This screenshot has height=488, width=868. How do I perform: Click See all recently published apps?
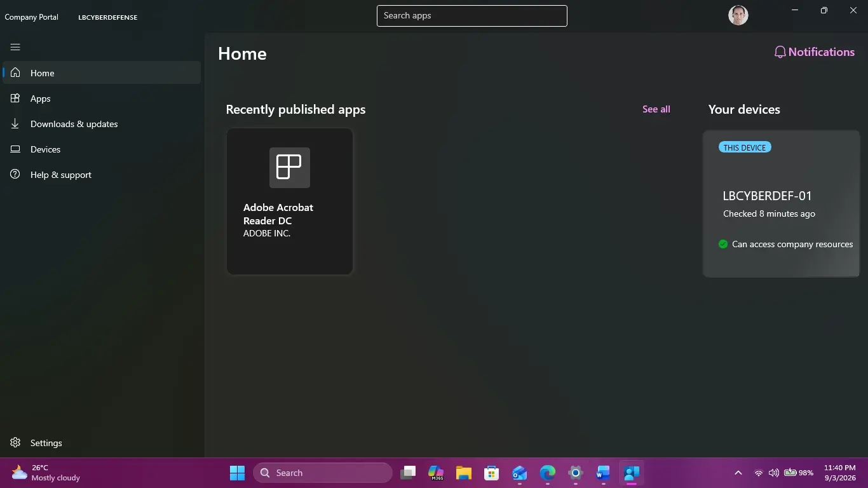[656, 109]
